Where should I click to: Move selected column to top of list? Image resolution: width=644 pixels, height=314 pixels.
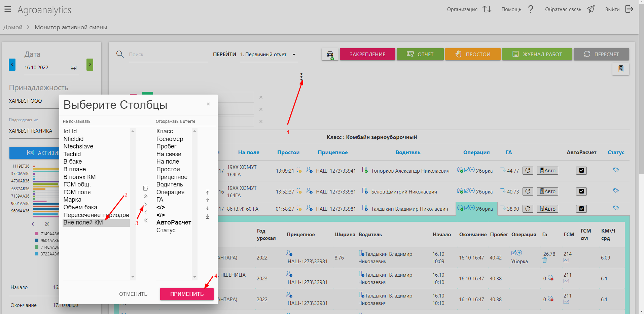pos(208,192)
